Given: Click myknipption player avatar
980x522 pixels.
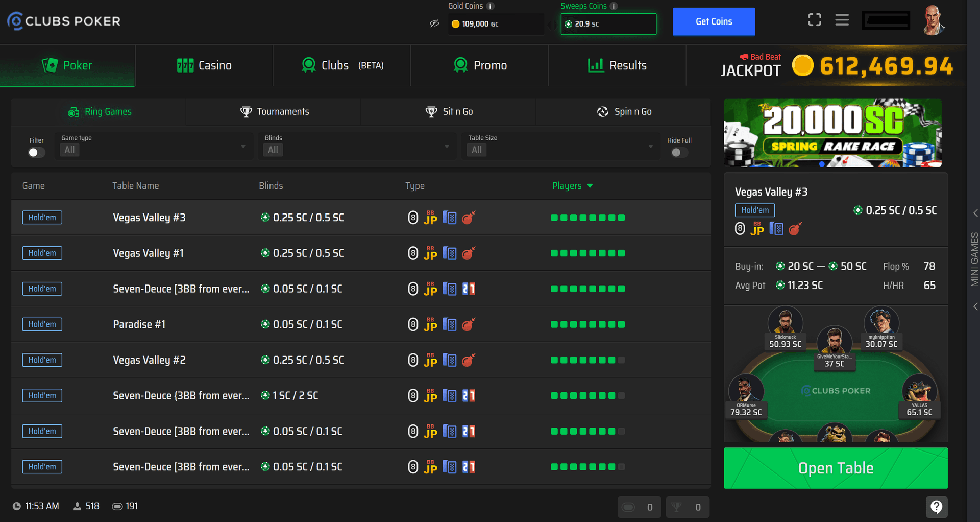Looking at the screenshot, I should point(881,322).
